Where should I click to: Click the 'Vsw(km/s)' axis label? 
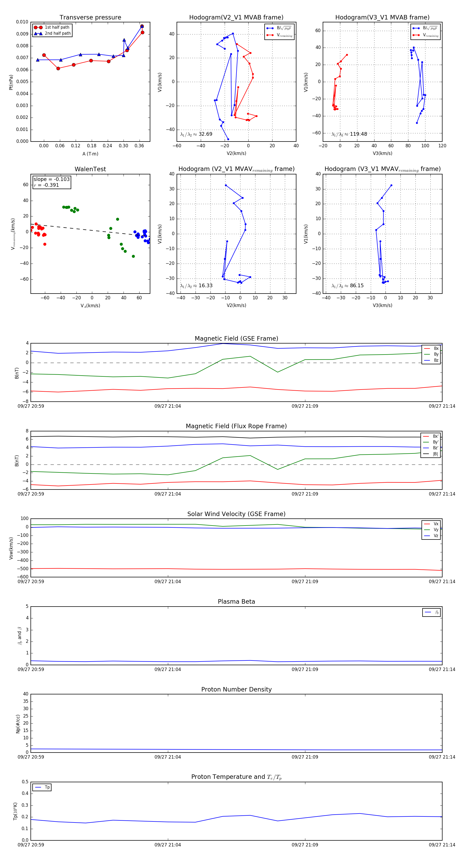(11, 548)
